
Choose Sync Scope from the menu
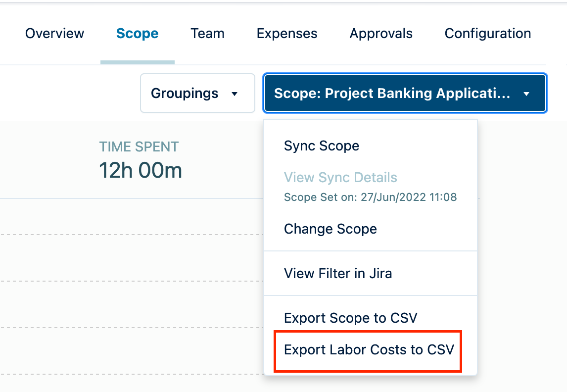[x=322, y=146]
